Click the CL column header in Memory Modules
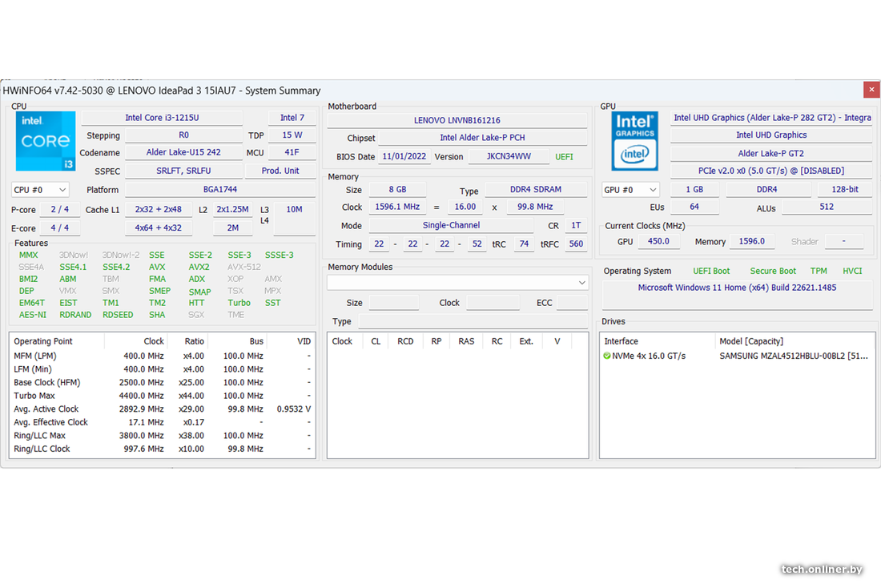The width and height of the screenshot is (881, 588). click(x=376, y=341)
